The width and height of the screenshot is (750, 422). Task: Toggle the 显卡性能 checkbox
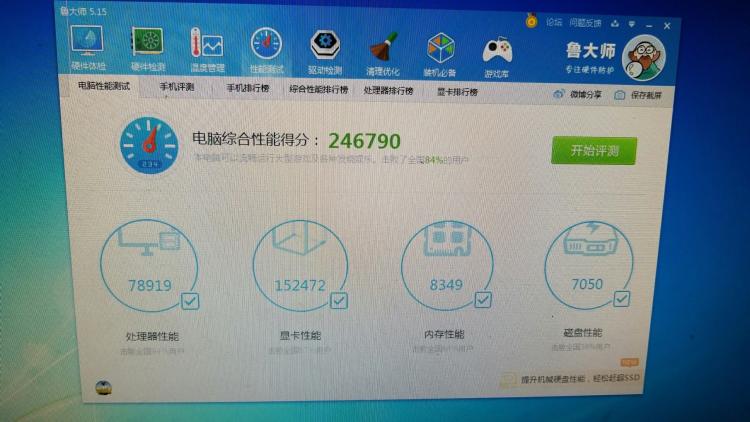[339, 300]
